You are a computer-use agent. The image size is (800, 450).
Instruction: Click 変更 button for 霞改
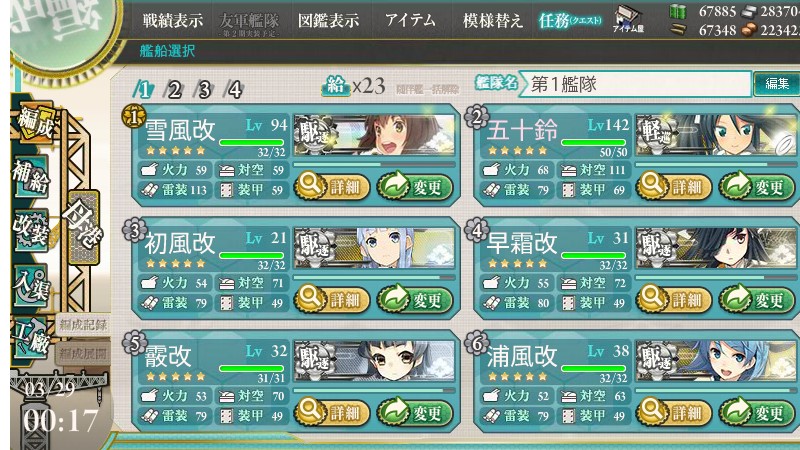click(414, 412)
